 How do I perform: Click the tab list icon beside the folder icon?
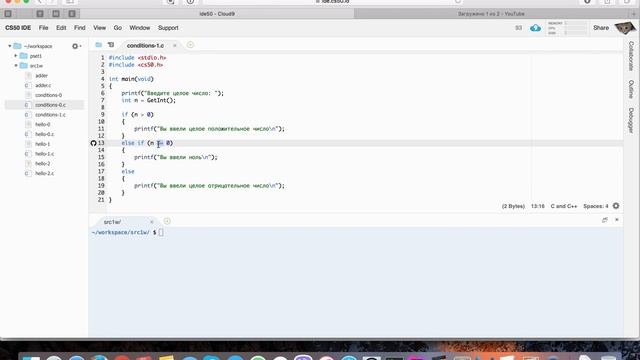tap(111, 45)
